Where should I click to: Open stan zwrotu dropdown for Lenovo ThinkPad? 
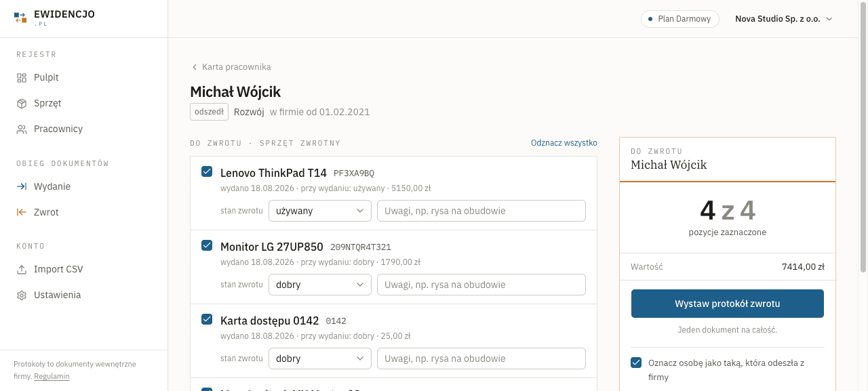click(x=320, y=211)
